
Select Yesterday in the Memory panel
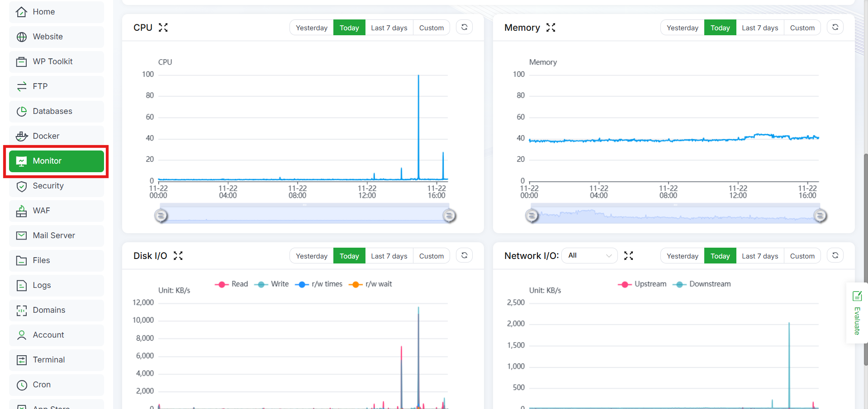point(683,28)
